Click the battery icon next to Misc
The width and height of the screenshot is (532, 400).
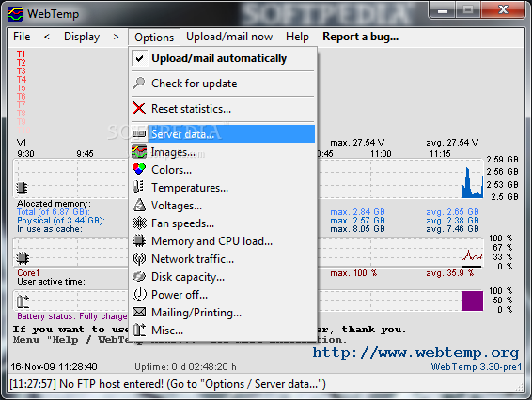(139, 330)
